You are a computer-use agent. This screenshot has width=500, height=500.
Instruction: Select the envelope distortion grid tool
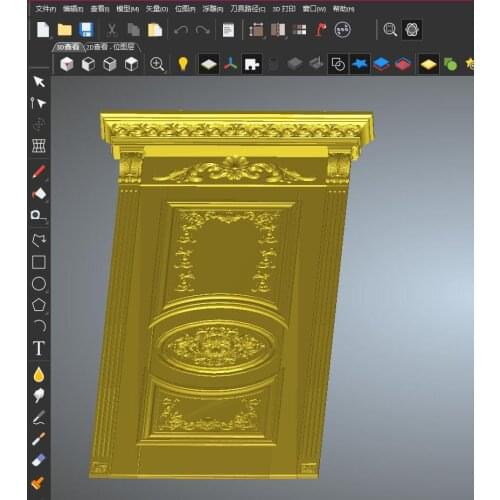click(39, 146)
